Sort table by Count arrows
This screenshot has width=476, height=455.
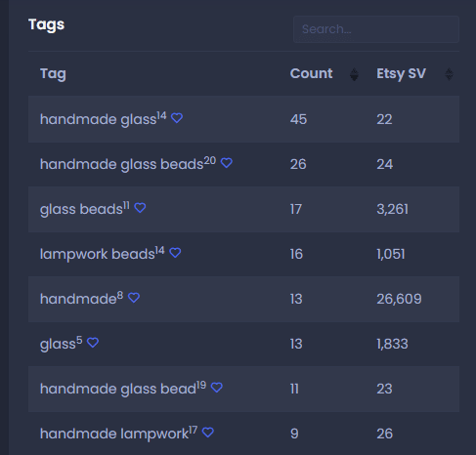pyautogui.click(x=354, y=74)
